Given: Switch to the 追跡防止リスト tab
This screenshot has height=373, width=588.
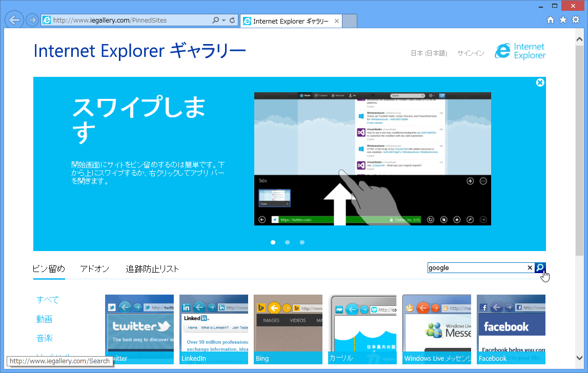Looking at the screenshot, I should [152, 269].
